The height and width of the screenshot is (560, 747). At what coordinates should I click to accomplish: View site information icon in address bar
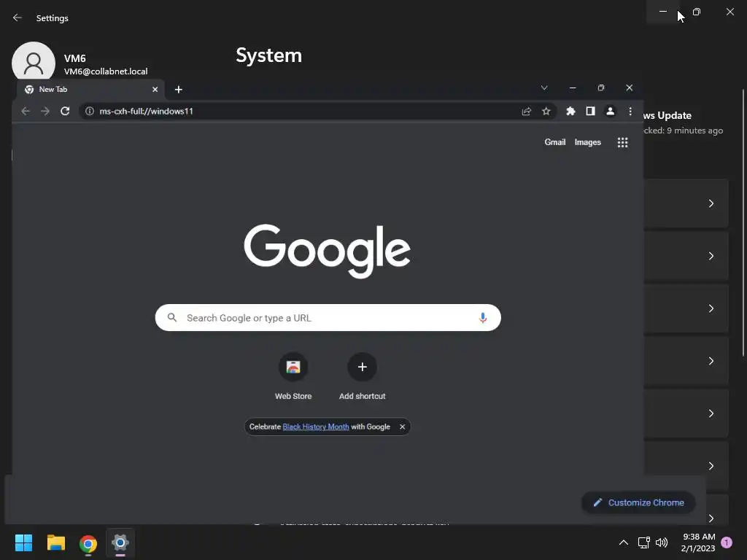click(x=90, y=111)
